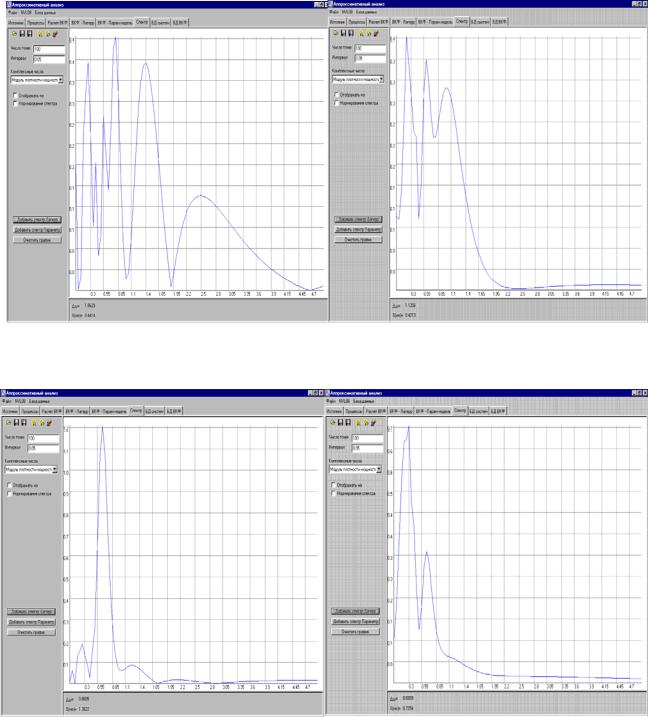Enable 'Нормирование спектра' checkbox in the top-right window
The image size is (648, 717).
point(337,103)
